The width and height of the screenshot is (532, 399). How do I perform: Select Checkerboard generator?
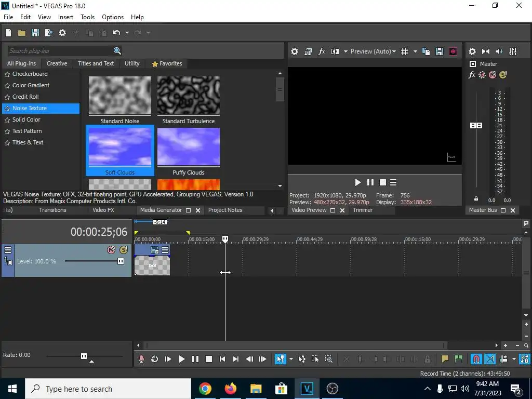pyautogui.click(x=30, y=74)
